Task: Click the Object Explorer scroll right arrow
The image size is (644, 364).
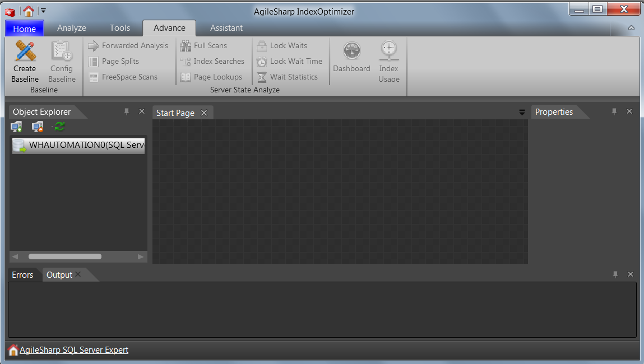Action: 141,256
